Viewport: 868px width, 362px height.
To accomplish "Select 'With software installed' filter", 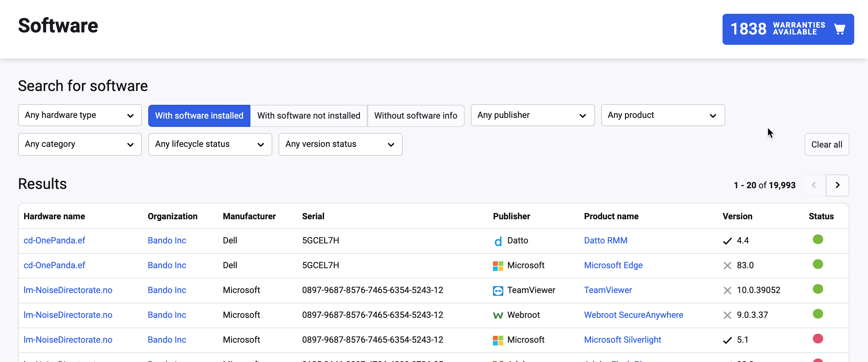I will (199, 115).
